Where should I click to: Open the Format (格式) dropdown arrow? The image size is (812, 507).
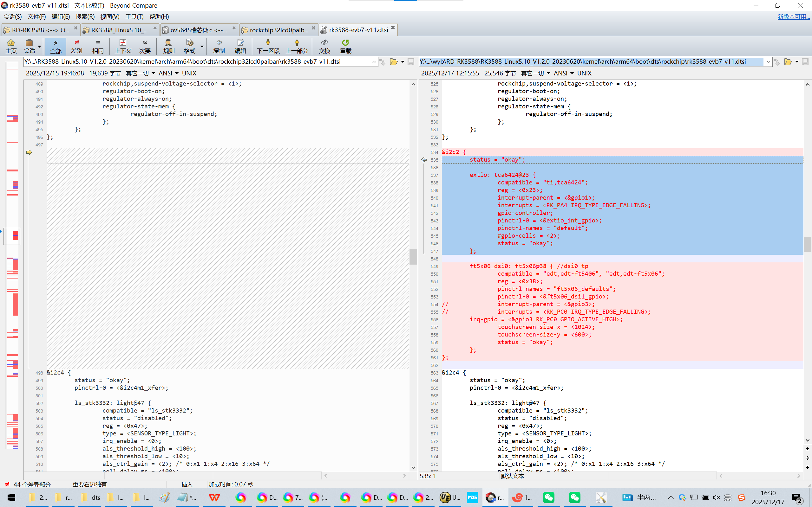coord(202,46)
